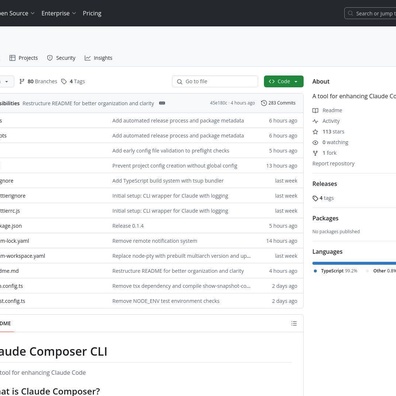Open the Releases heading link
Viewport: 396px width, 396px height.
325,184
